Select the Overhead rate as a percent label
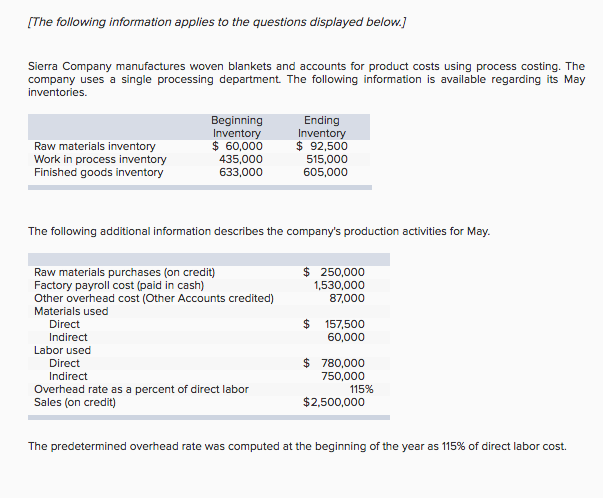This screenshot has width=603, height=500. [x=141, y=389]
